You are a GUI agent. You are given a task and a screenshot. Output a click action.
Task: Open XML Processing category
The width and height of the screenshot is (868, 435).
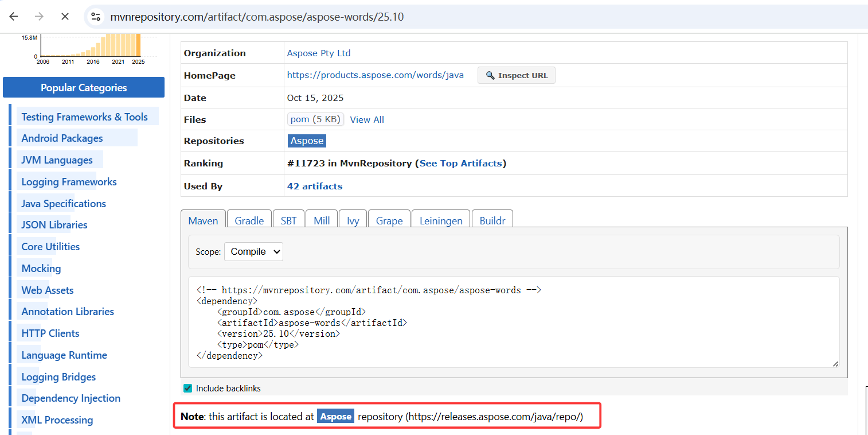tap(57, 420)
